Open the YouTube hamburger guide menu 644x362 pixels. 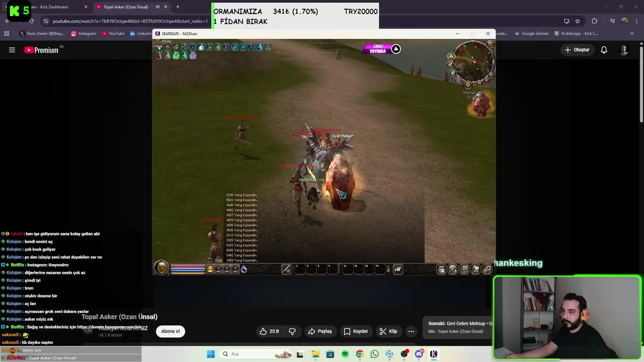(x=12, y=50)
